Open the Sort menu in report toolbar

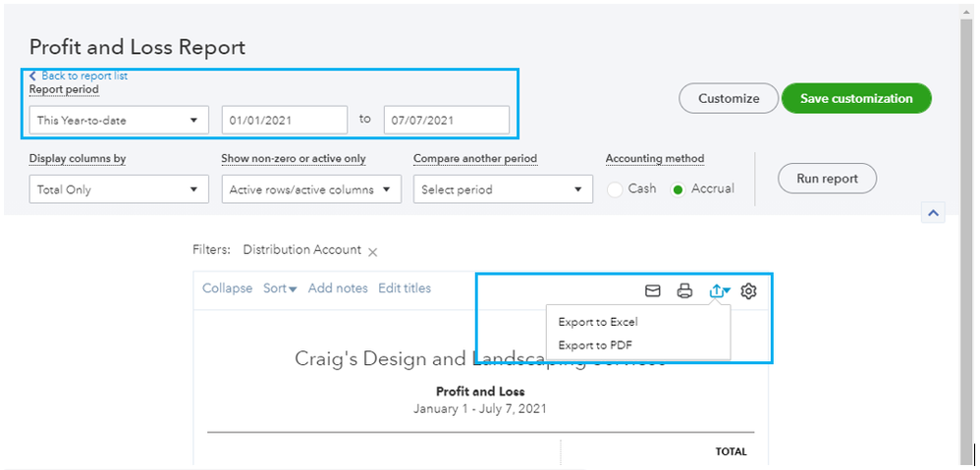(x=280, y=288)
